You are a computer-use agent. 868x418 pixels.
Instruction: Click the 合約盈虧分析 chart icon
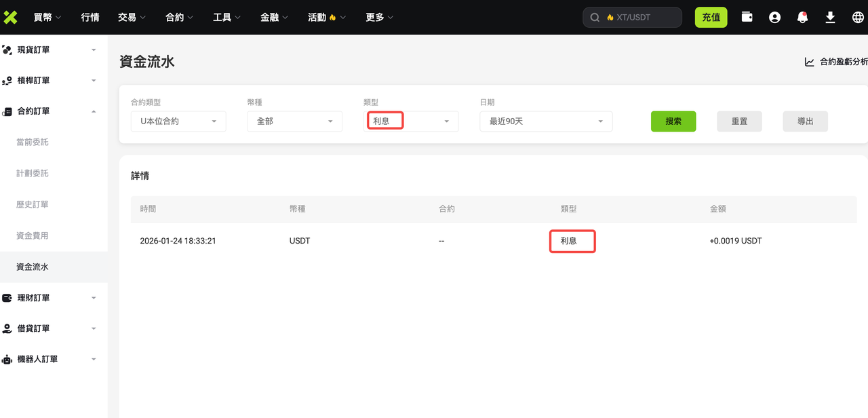809,62
